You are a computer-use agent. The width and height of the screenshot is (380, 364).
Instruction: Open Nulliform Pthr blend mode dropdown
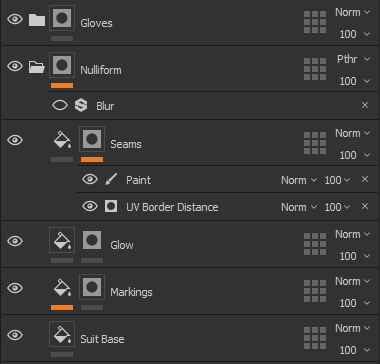click(353, 59)
